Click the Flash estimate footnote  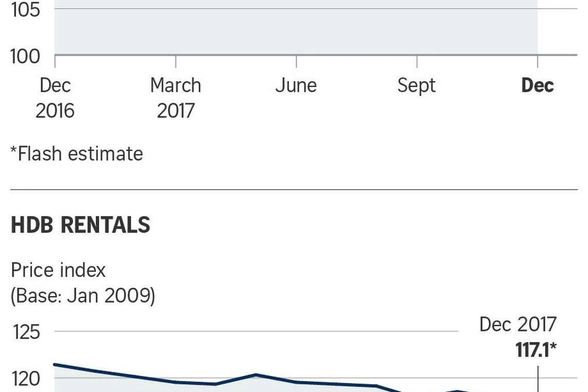76,154
